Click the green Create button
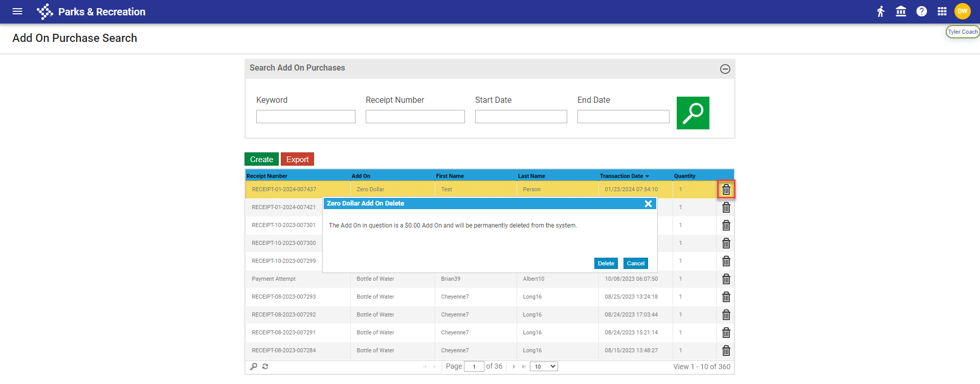Image resolution: width=980 pixels, height=384 pixels. (x=261, y=160)
